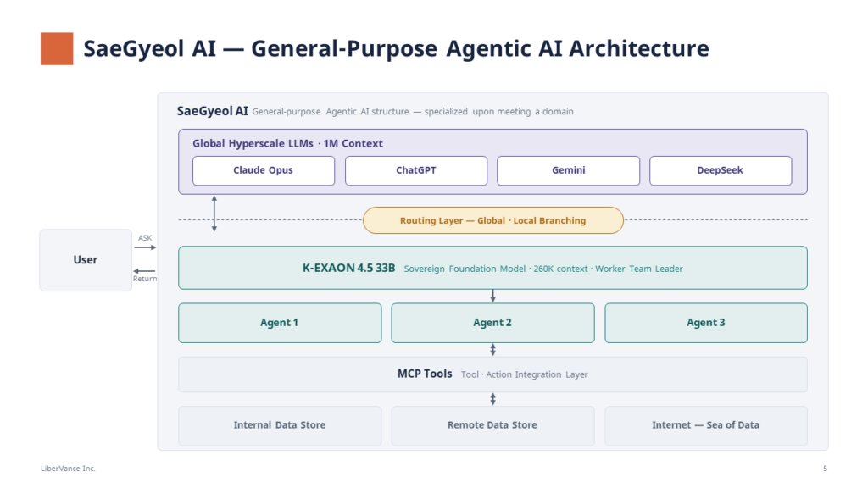
Task: Select the Agent 1 box
Action: pos(280,323)
